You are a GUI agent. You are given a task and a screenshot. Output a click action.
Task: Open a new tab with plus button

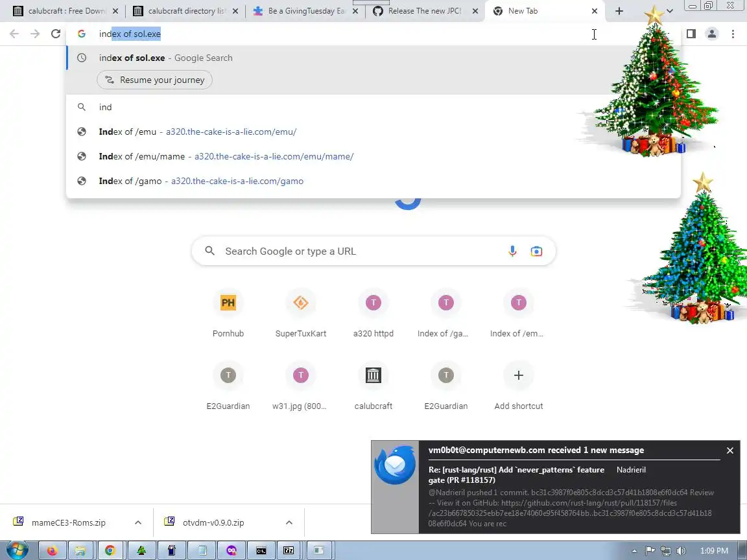619,11
